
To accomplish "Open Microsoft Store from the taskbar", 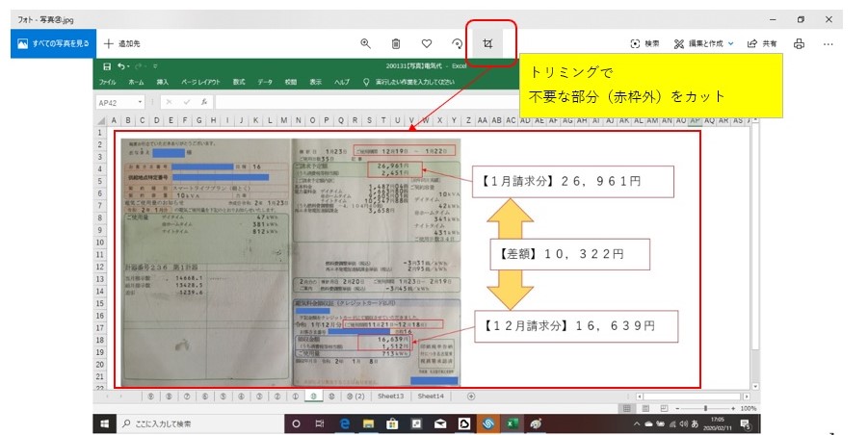I will (x=392, y=424).
